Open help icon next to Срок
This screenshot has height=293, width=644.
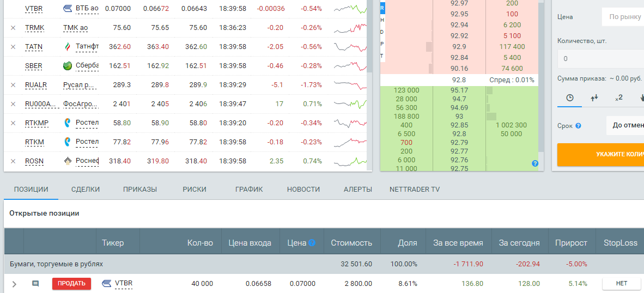(578, 126)
